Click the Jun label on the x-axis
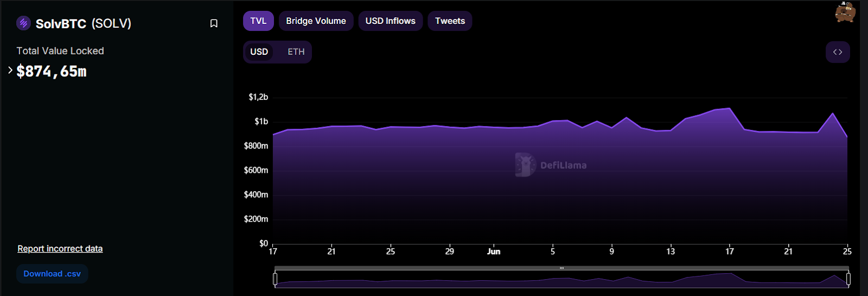868x296 pixels. (493, 251)
